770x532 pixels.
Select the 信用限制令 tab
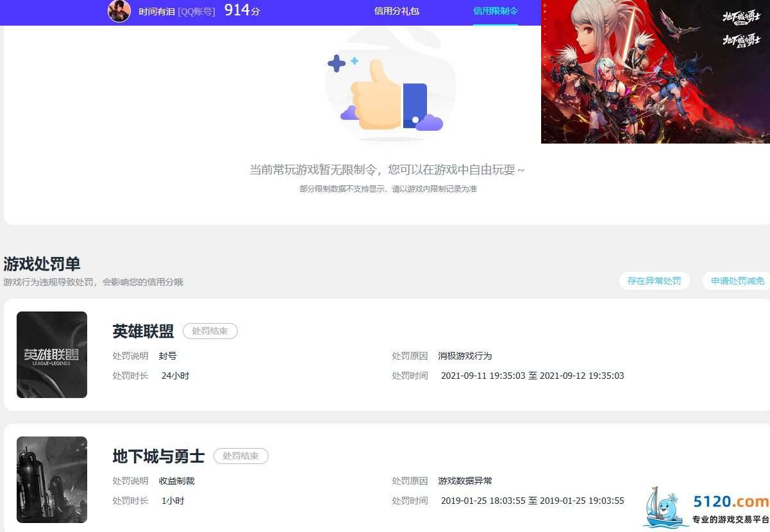[495, 11]
